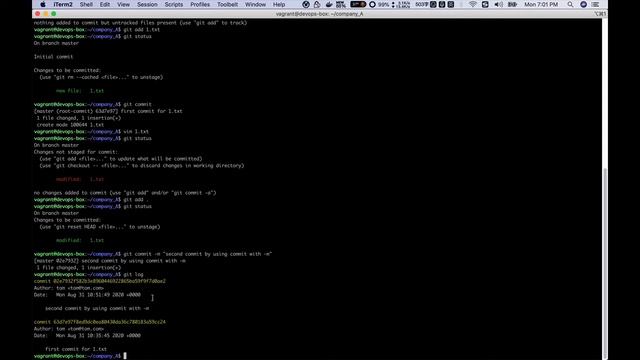Click the 'git log' command text
This screenshot has width=640, height=360.
click(133, 274)
